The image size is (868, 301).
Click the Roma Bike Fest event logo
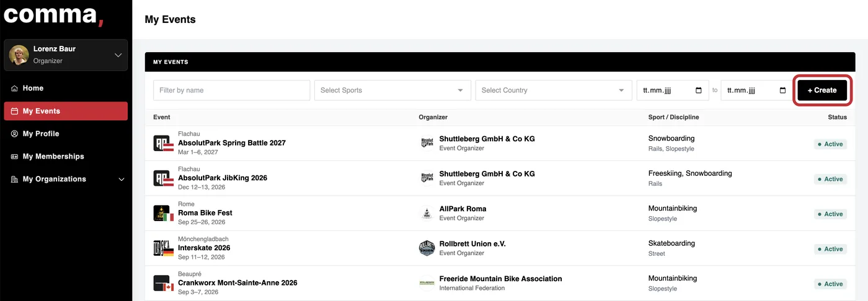click(163, 214)
